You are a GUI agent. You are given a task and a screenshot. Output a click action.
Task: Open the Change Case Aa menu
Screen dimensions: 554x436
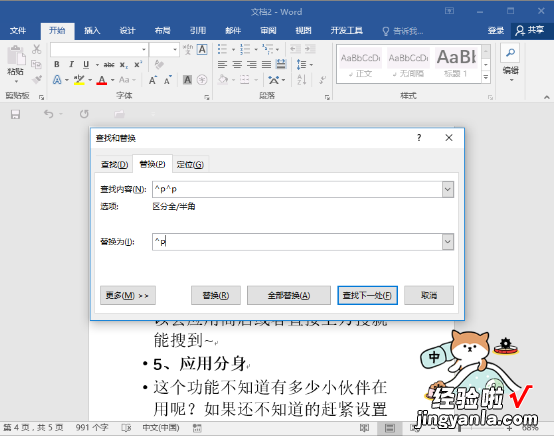pos(127,80)
